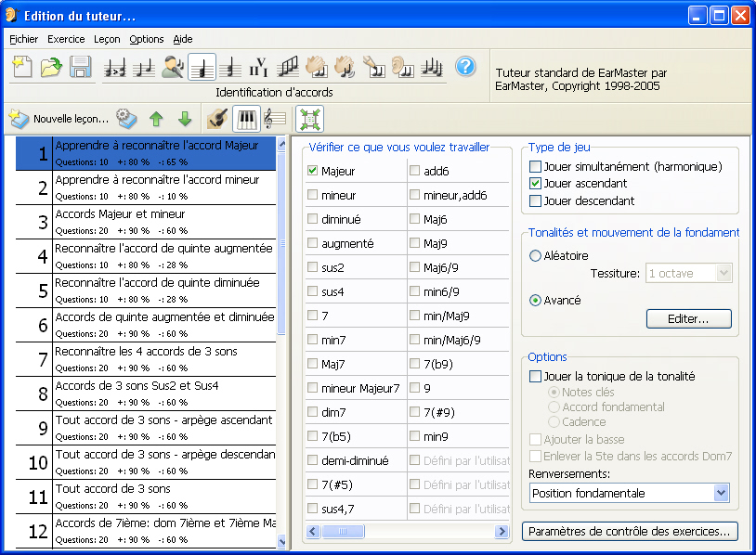Click the Editer... button
Screen dimensions: 756x555
click(x=688, y=319)
